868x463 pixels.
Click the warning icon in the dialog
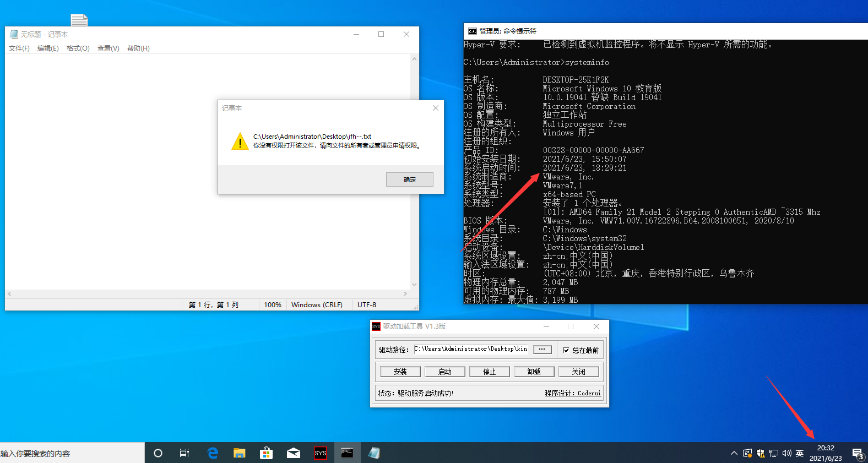[x=240, y=141]
